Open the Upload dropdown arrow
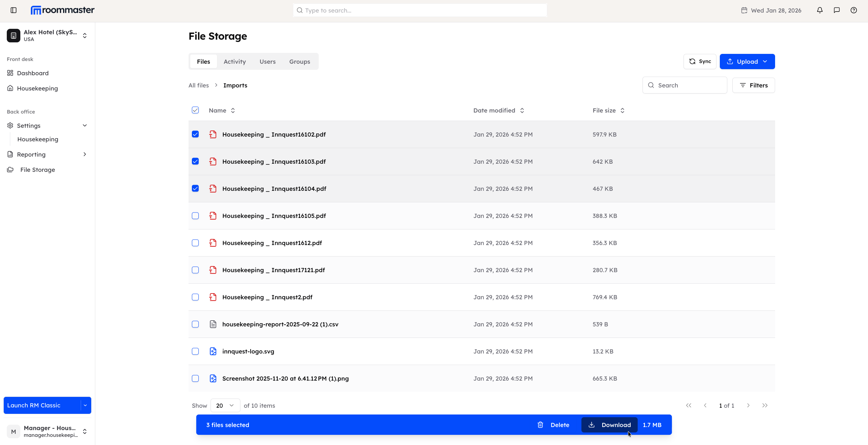The image size is (868, 445). (765, 61)
